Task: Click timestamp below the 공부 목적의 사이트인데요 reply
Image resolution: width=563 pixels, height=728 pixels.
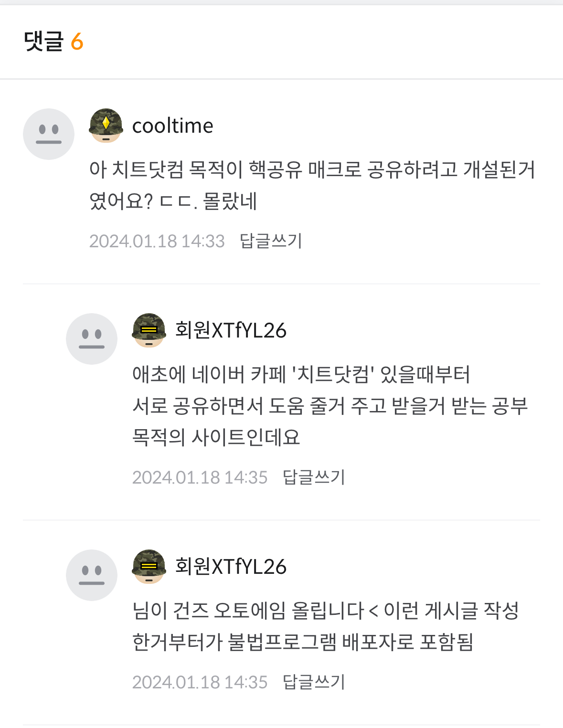Action: click(x=200, y=477)
